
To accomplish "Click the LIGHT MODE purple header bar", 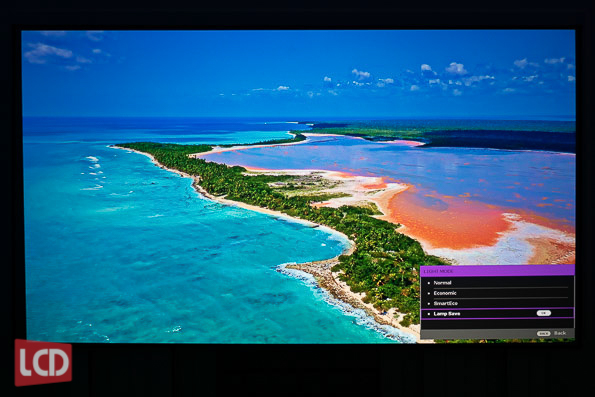I will pyautogui.click(x=497, y=271).
